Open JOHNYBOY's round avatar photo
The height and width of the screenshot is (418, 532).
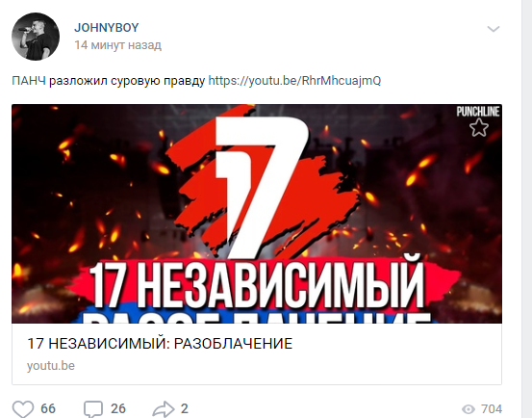pyautogui.click(x=36, y=37)
